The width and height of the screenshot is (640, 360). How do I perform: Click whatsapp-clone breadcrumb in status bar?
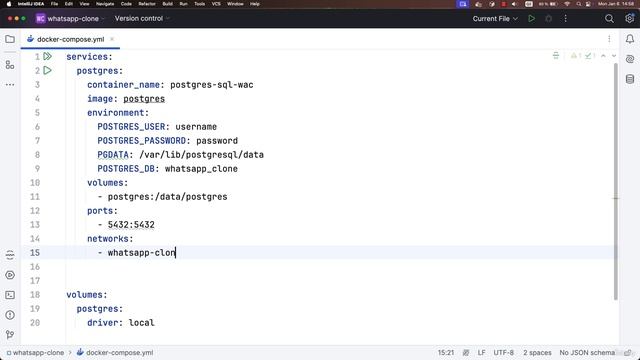tap(35, 353)
